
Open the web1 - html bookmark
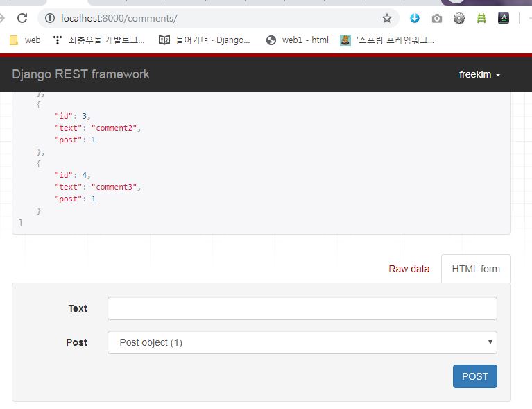[298, 40]
